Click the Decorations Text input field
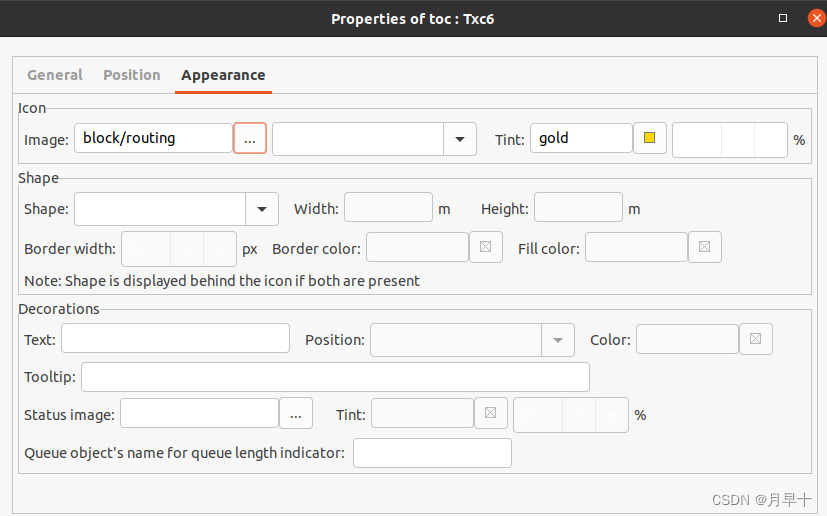The width and height of the screenshot is (827, 516). [x=175, y=340]
